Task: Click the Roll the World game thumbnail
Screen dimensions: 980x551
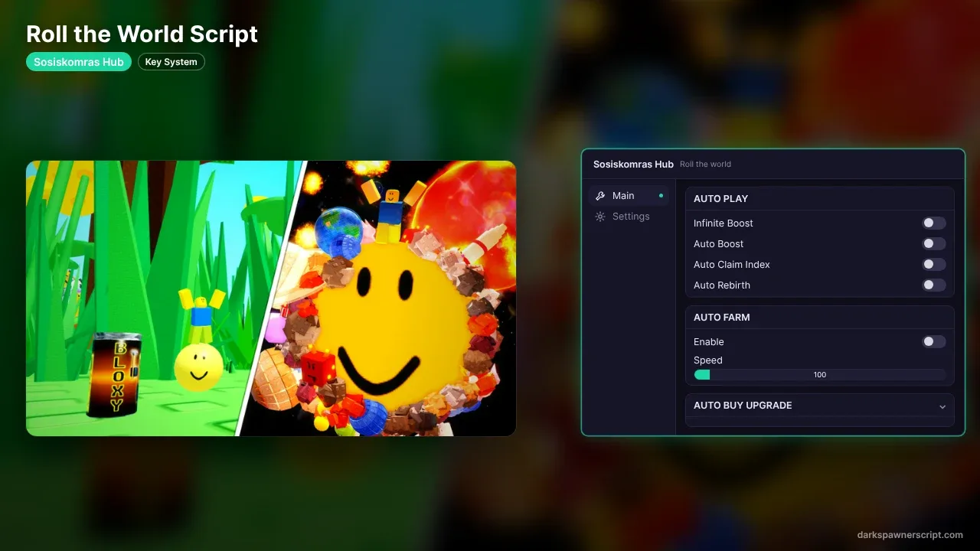Action: tap(271, 298)
